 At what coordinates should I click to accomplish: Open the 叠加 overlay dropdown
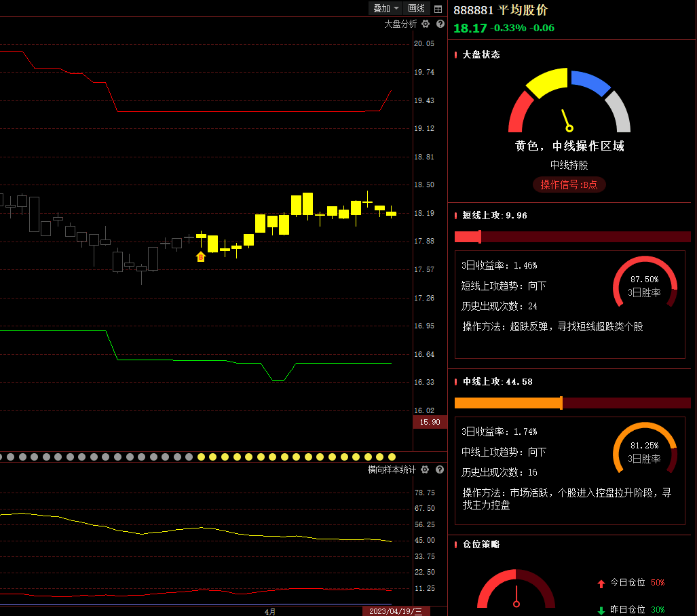click(385, 8)
